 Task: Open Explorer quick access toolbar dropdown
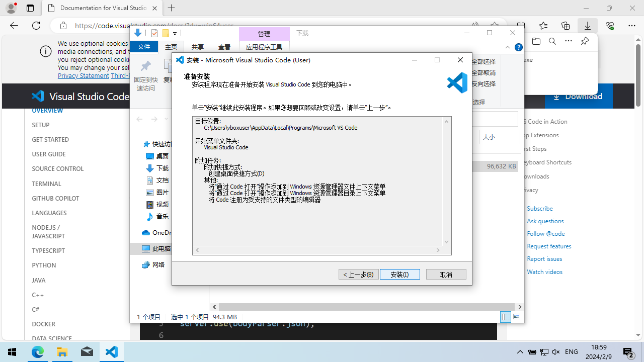tap(175, 33)
